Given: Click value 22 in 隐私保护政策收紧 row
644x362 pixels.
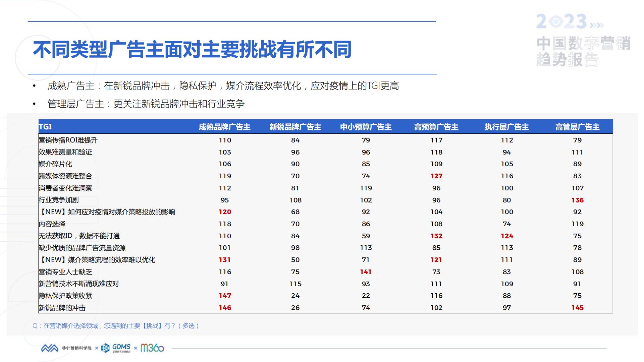Looking at the screenshot, I should (366, 296).
